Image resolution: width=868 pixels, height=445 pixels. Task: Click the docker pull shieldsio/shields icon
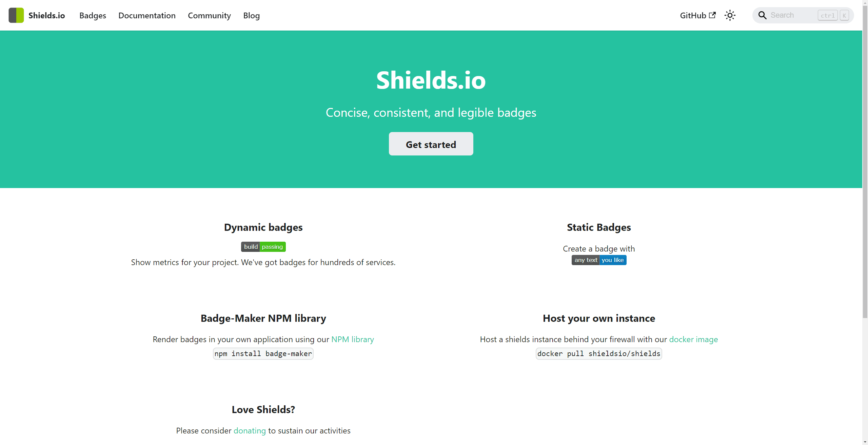[x=599, y=353]
